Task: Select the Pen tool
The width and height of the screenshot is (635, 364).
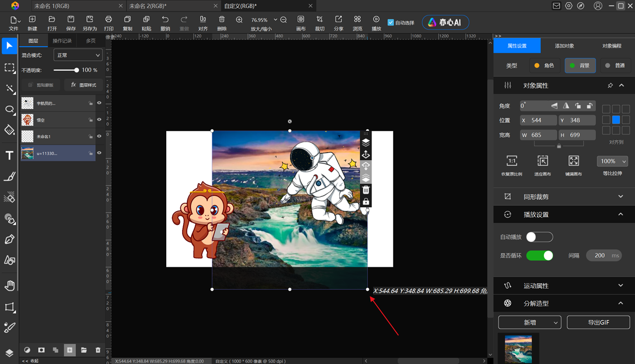Action: tap(10, 239)
